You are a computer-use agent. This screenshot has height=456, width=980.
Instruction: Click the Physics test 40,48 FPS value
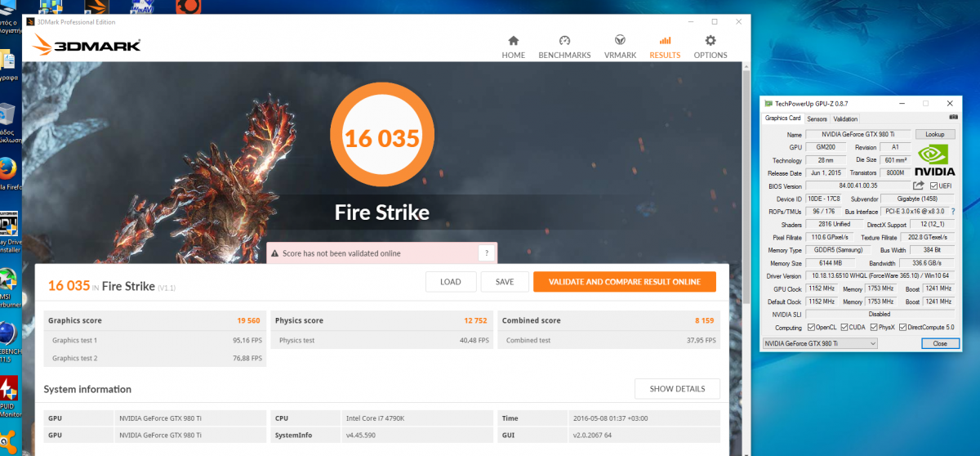[x=473, y=340]
